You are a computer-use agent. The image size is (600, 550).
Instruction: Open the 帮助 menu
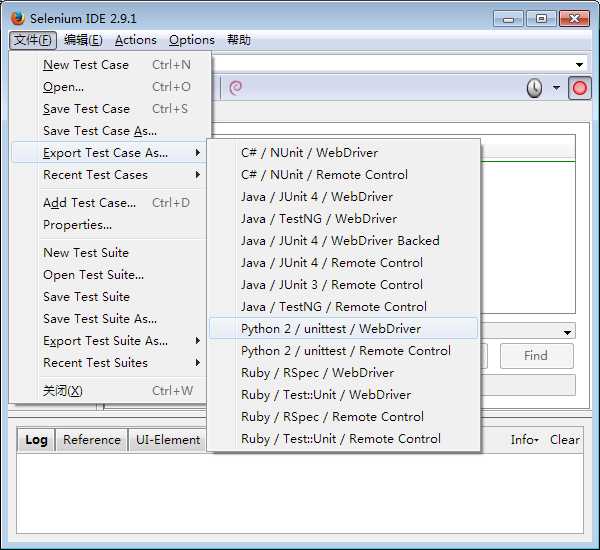click(x=239, y=40)
